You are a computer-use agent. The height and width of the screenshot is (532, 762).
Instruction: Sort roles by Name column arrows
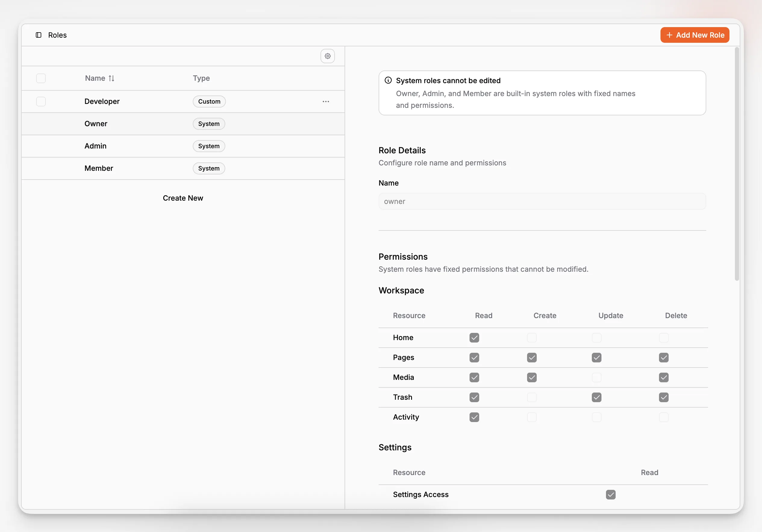111,78
